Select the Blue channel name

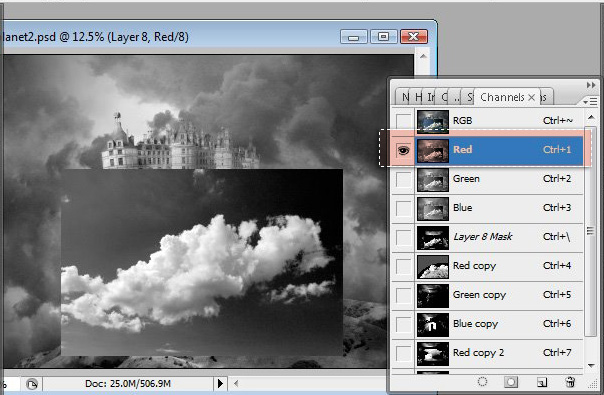point(462,208)
